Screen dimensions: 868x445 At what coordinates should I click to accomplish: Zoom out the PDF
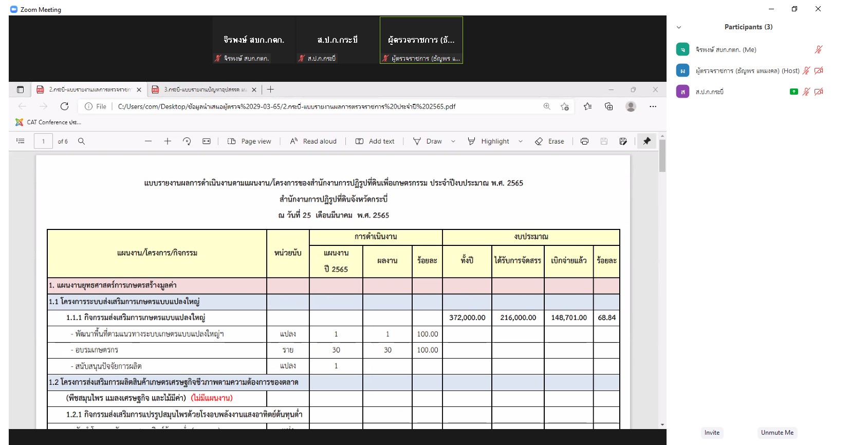(148, 141)
